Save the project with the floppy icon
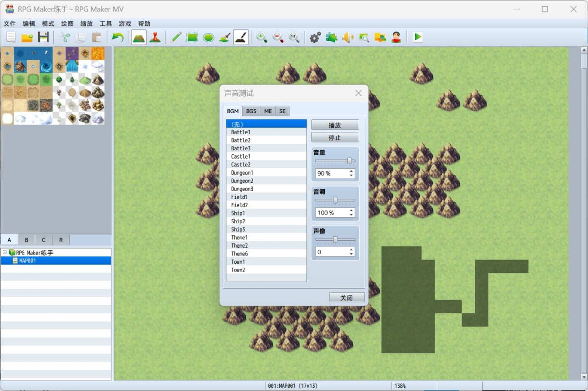The width and height of the screenshot is (588, 391). click(43, 38)
